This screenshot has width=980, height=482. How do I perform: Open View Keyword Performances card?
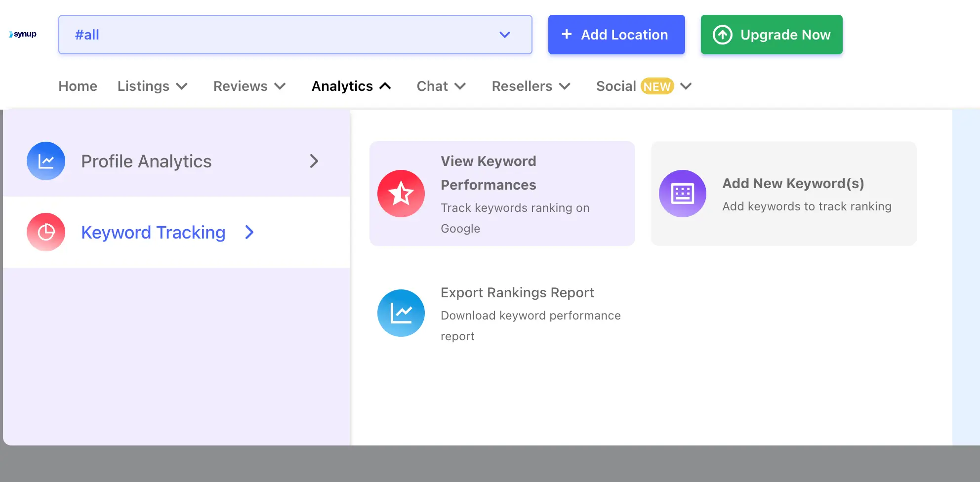[x=502, y=194]
